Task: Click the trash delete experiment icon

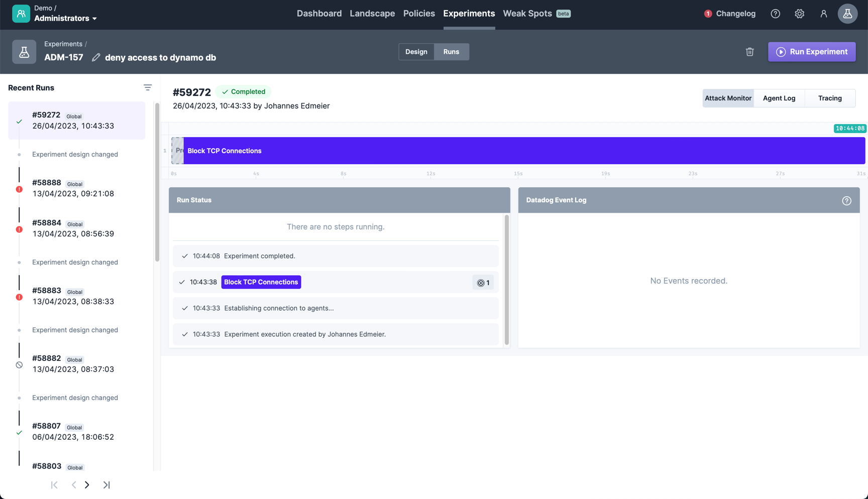Action: click(749, 52)
